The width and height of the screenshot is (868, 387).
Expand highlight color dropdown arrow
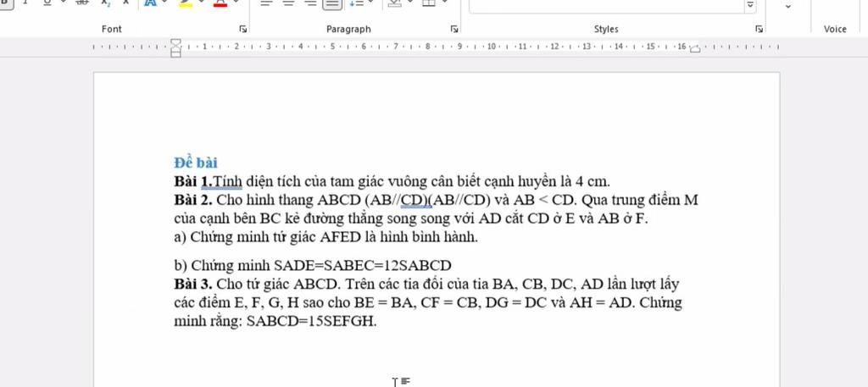(x=201, y=3)
